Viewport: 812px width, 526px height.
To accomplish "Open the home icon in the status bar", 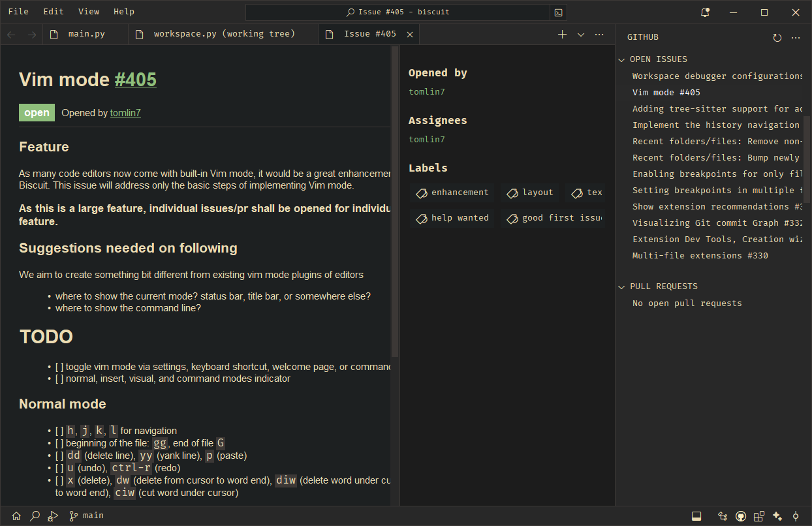I will (x=16, y=516).
